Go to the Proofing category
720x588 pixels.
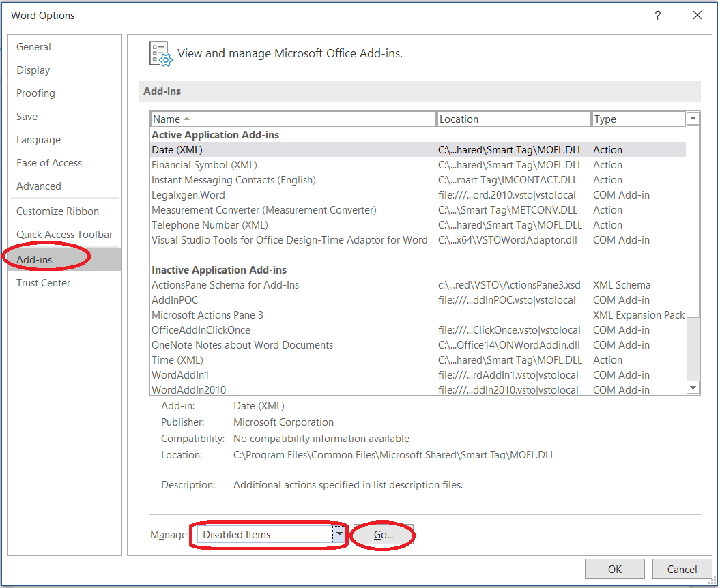[x=35, y=93]
